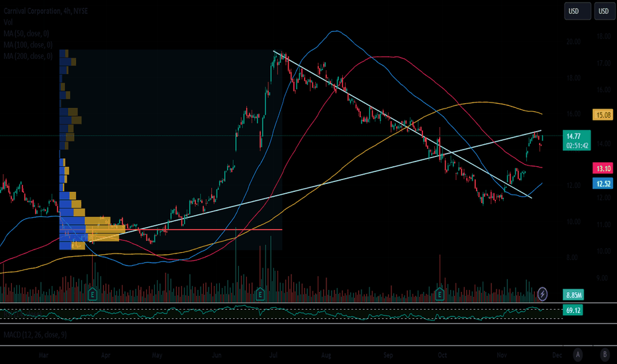The height and width of the screenshot is (364, 617).
Task: Click the 11.00 price scale label
Action: point(603,225)
